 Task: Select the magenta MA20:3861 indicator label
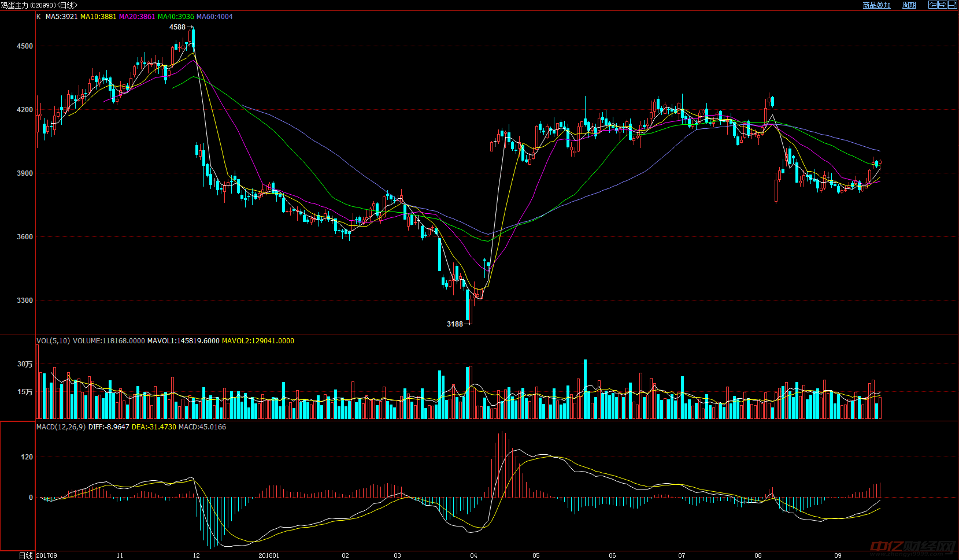click(x=137, y=17)
